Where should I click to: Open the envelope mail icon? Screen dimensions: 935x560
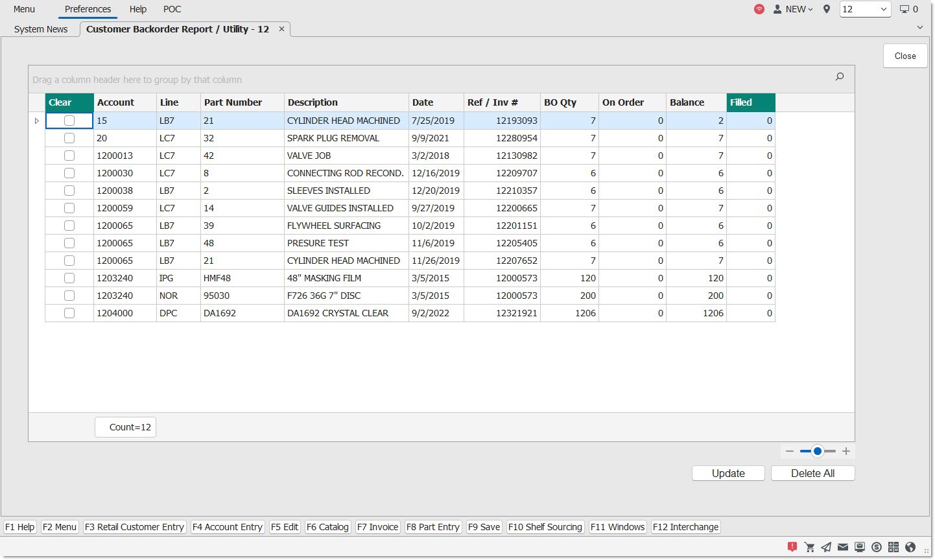point(843,547)
